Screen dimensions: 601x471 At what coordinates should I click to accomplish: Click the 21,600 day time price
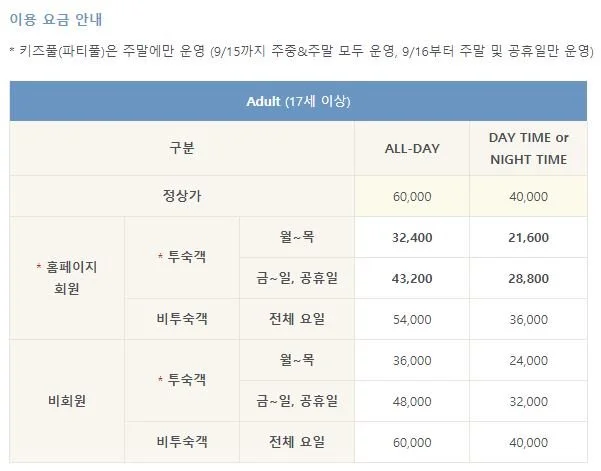coord(529,237)
